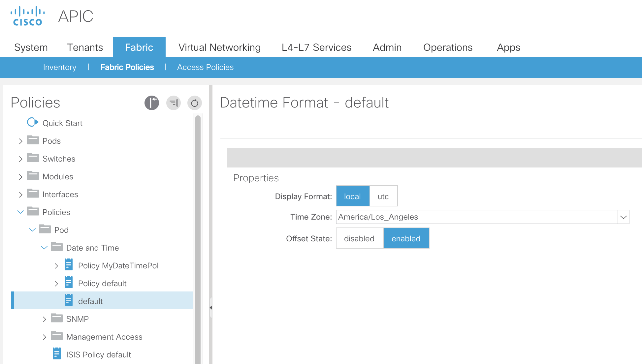Expand the Switches folder chevron
642x364 pixels.
coord(20,159)
